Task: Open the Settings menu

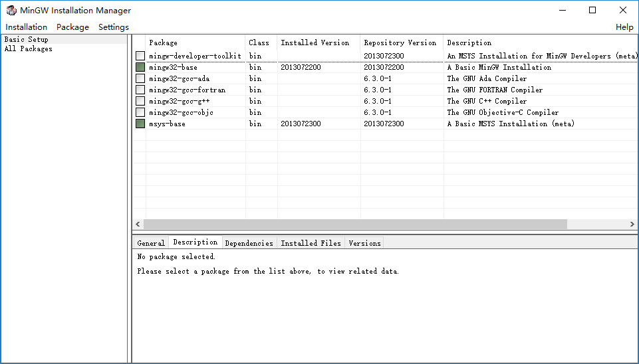Action: pyautogui.click(x=113, y=27)
